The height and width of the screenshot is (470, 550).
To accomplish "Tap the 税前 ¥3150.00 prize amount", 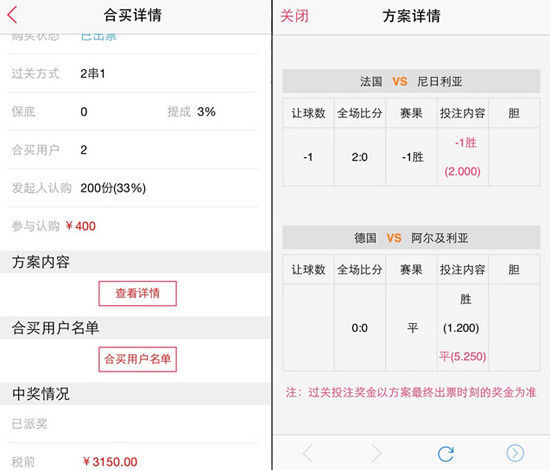I will tap(110, 462).
